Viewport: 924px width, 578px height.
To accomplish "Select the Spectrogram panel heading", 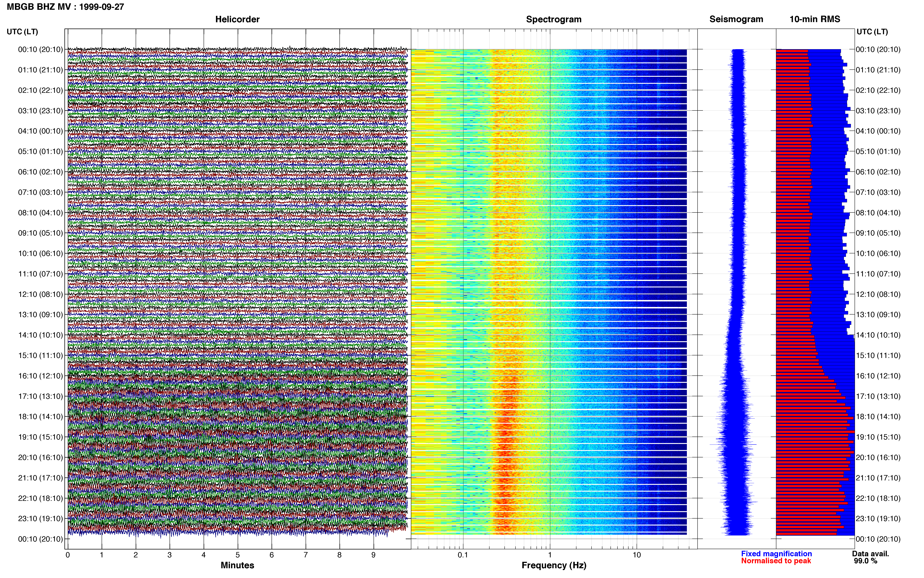I will click(554, 19).
